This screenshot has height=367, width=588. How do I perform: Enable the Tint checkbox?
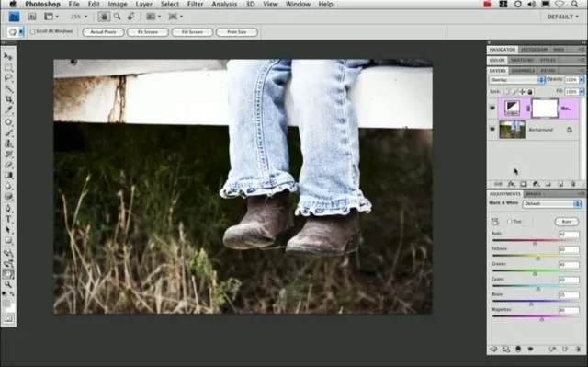tap(509, 222)
